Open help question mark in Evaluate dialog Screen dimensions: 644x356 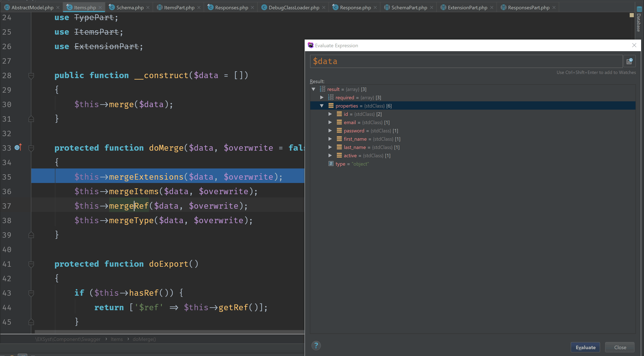(316, 345)
